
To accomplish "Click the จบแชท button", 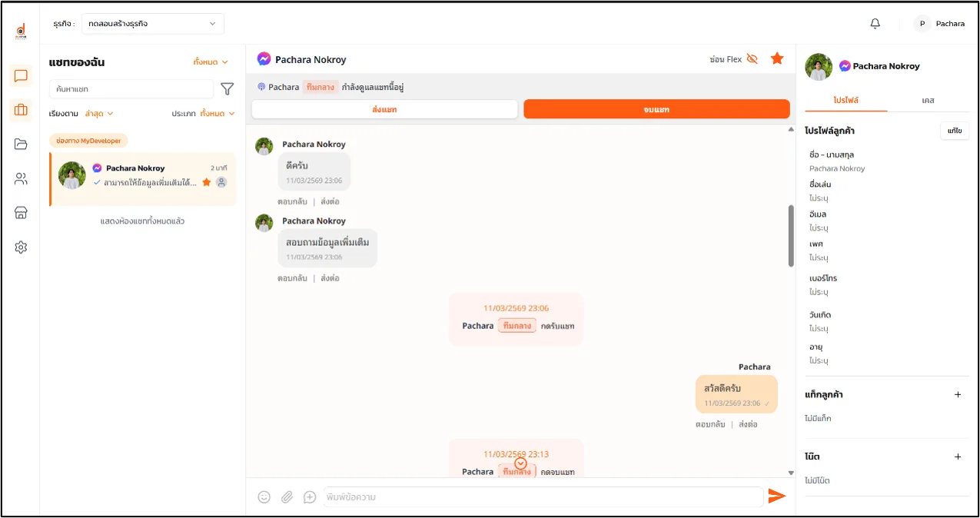I will point(656,109).
